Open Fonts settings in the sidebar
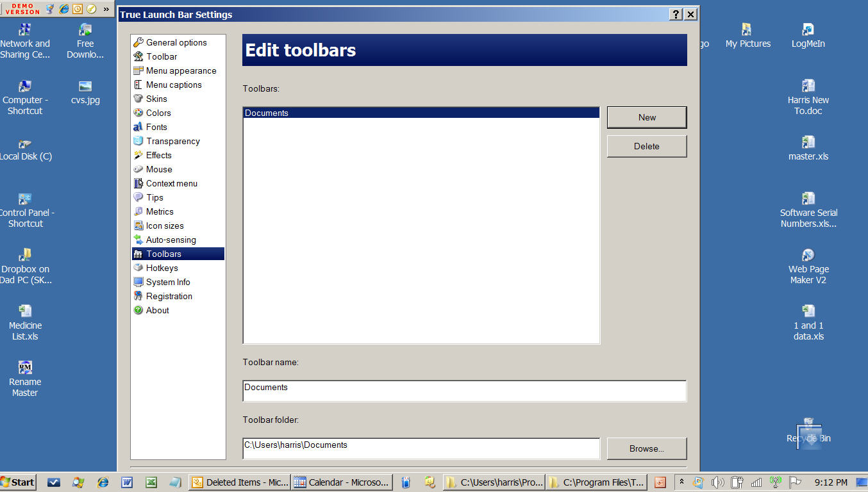The width and height of the screenshot is (868, 492). point(156,127)
